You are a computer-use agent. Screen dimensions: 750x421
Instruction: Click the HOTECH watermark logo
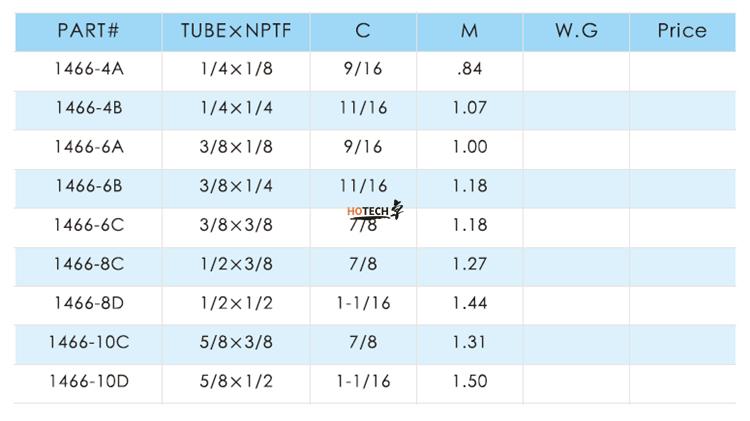pyautogui.click(x=374, y=211)
